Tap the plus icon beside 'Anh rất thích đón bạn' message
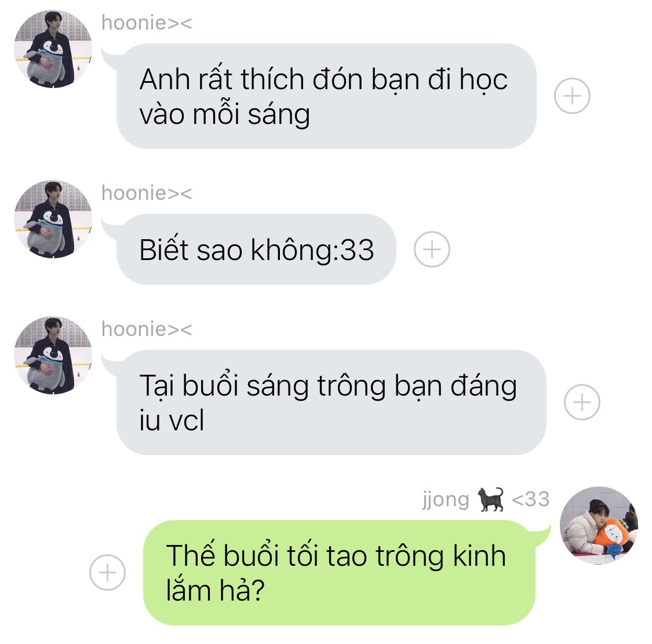The image size is (652, 644). coord(572,96)
